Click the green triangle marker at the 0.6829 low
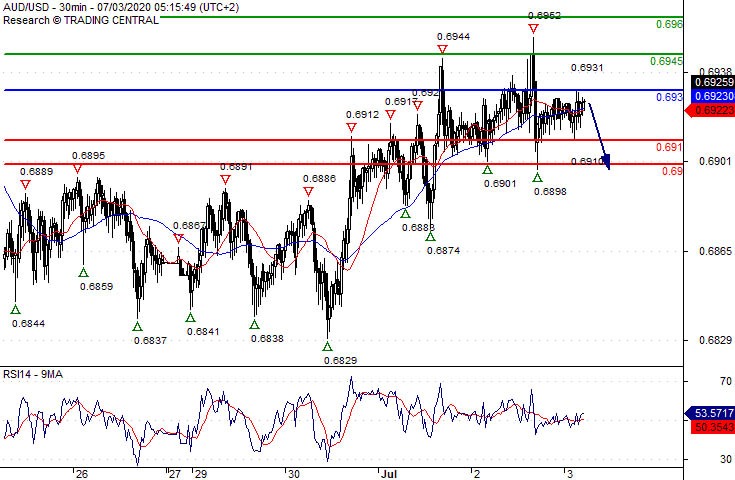 (x=327, y=346)
